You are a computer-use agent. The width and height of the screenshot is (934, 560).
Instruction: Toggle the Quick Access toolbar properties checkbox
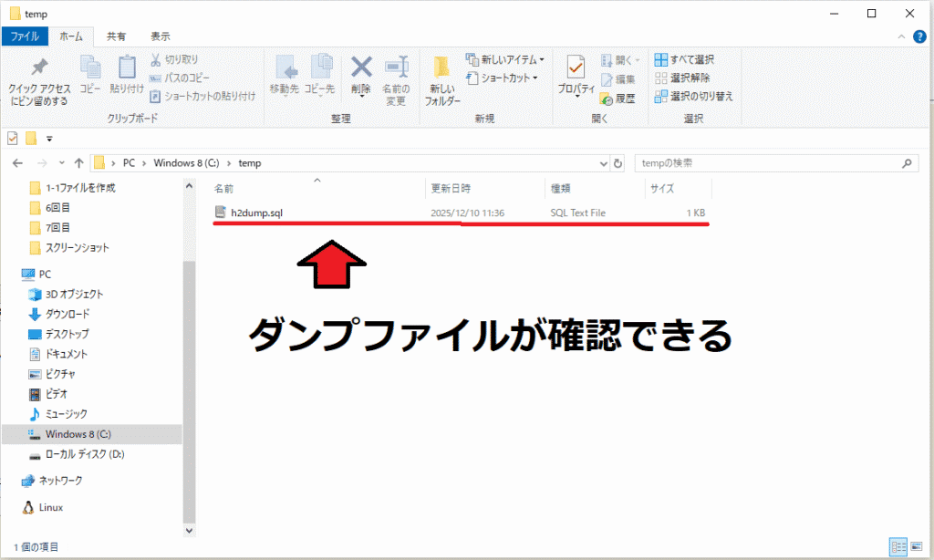point(13,139)
